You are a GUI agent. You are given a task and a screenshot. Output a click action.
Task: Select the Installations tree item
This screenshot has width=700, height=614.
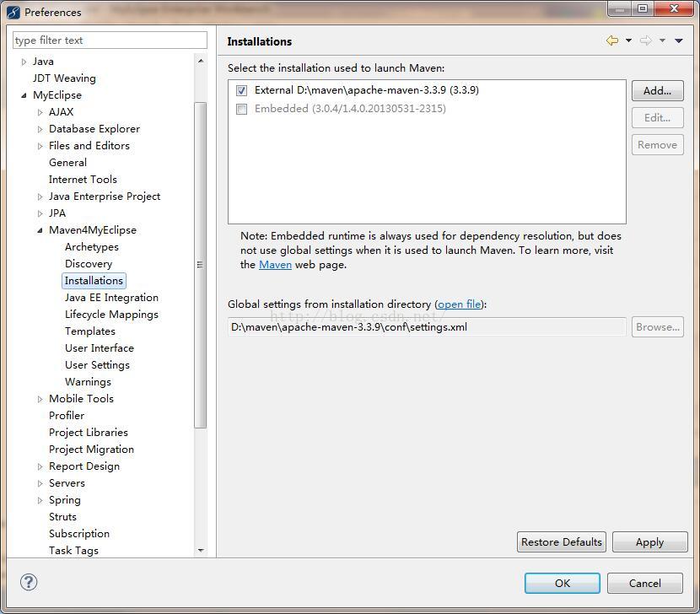tap(94, 280)
